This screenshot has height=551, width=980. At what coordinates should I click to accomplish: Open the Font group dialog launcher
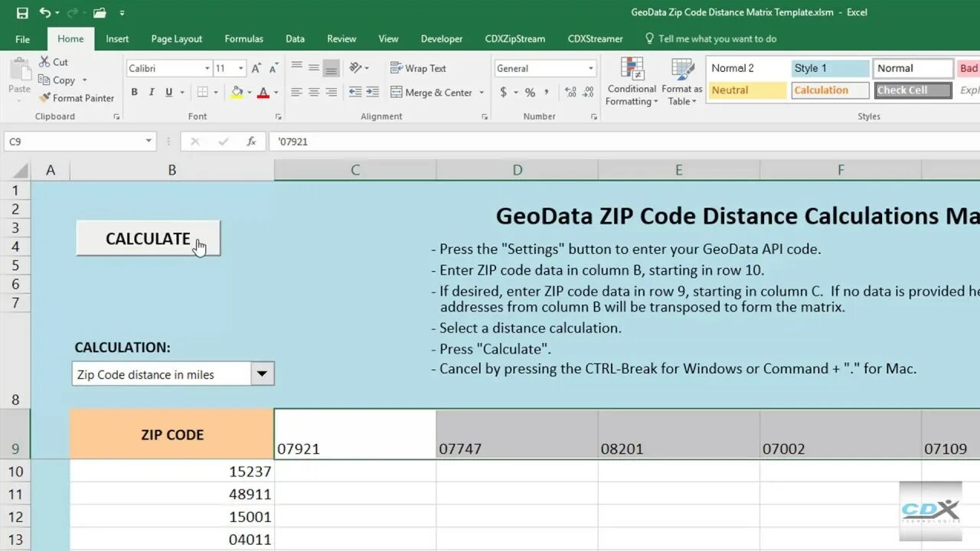point(279,117)
